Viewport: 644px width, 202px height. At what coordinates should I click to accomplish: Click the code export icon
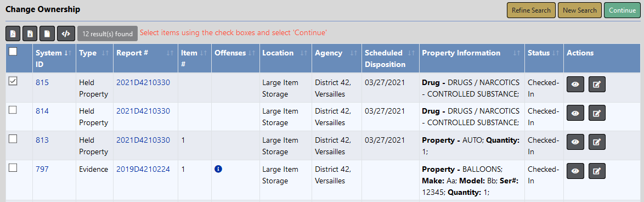pyautogui.click(x=66, y=33)
